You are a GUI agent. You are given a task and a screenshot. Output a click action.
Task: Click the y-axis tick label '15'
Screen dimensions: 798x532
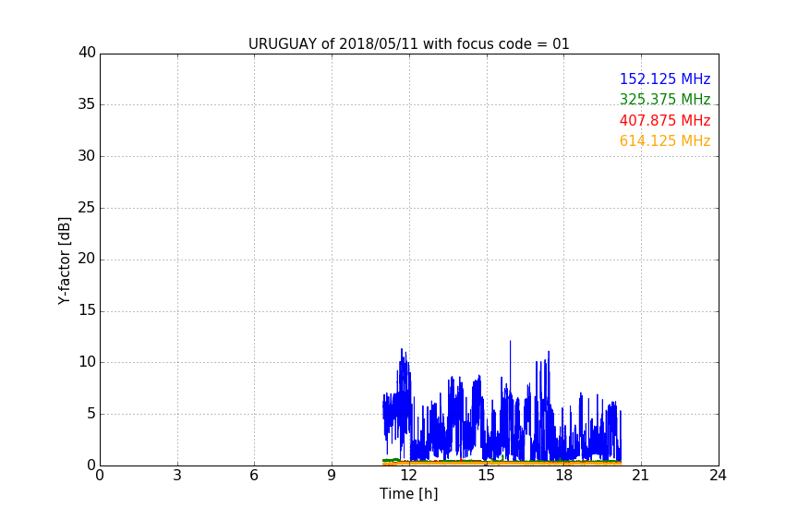(87, 310)
